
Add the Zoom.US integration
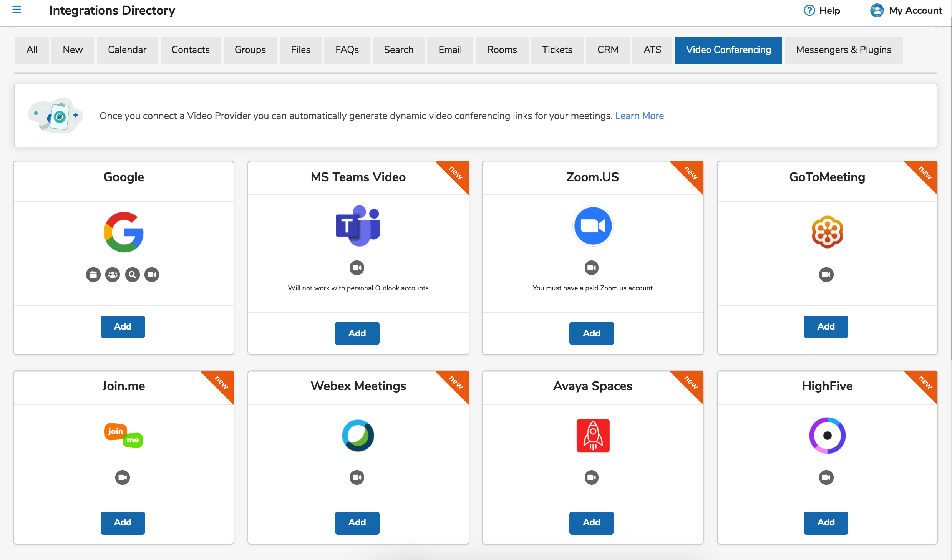coord(592,333)
